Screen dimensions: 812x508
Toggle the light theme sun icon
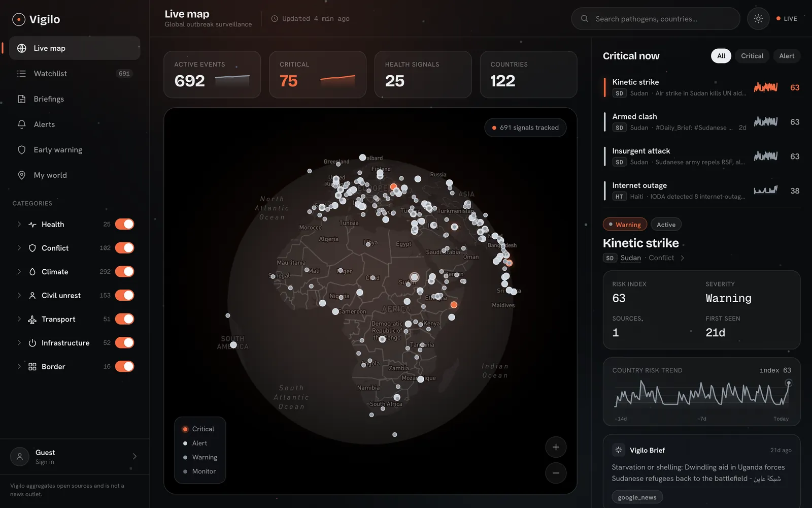pos(758,19)
